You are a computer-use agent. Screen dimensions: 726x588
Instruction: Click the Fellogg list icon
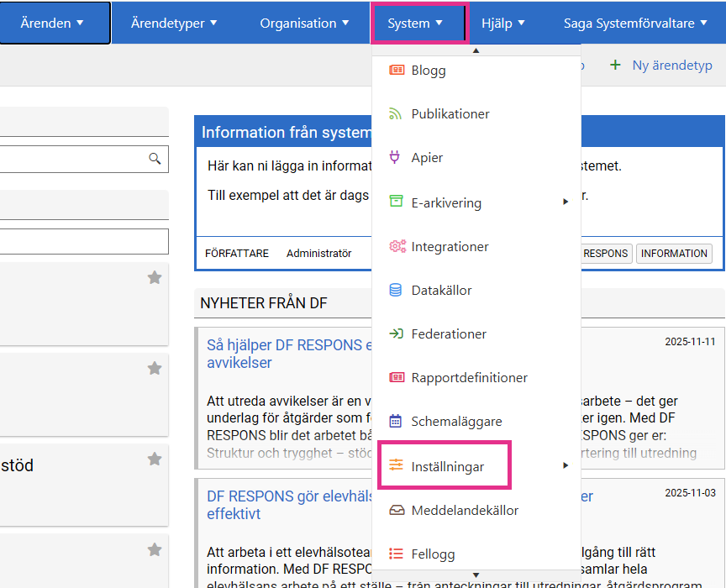pyautogui.click(x=393, y=554)
